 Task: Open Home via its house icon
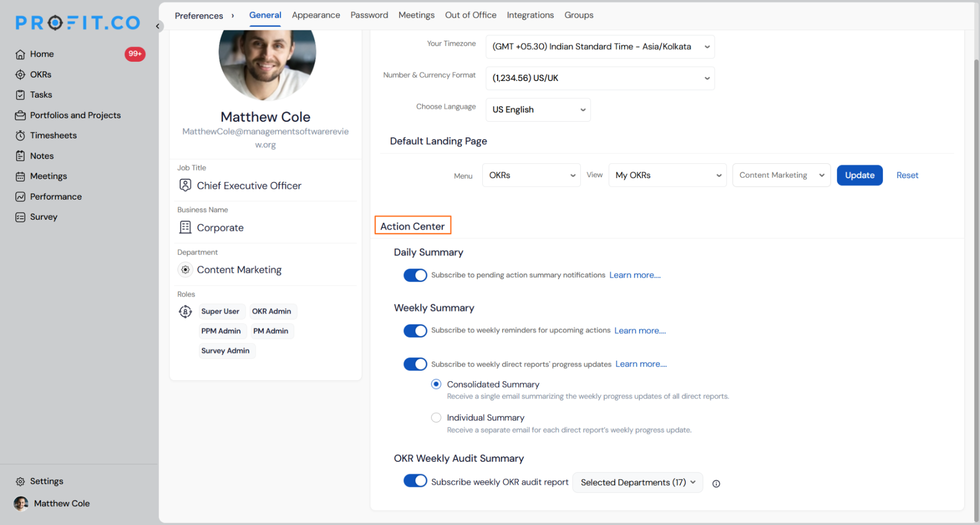[x=20, y=54]
